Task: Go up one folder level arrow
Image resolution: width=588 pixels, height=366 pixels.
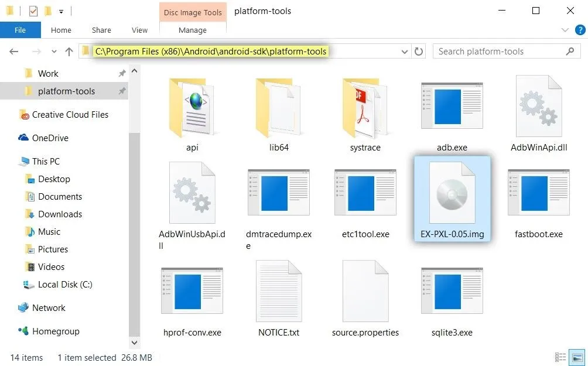Action: [x=69, y=52]
